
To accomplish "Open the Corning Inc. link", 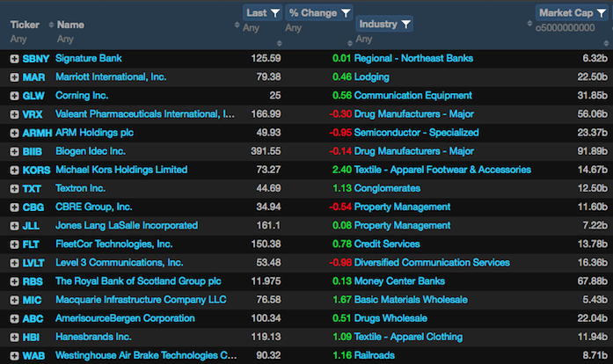I will (82, 96).
